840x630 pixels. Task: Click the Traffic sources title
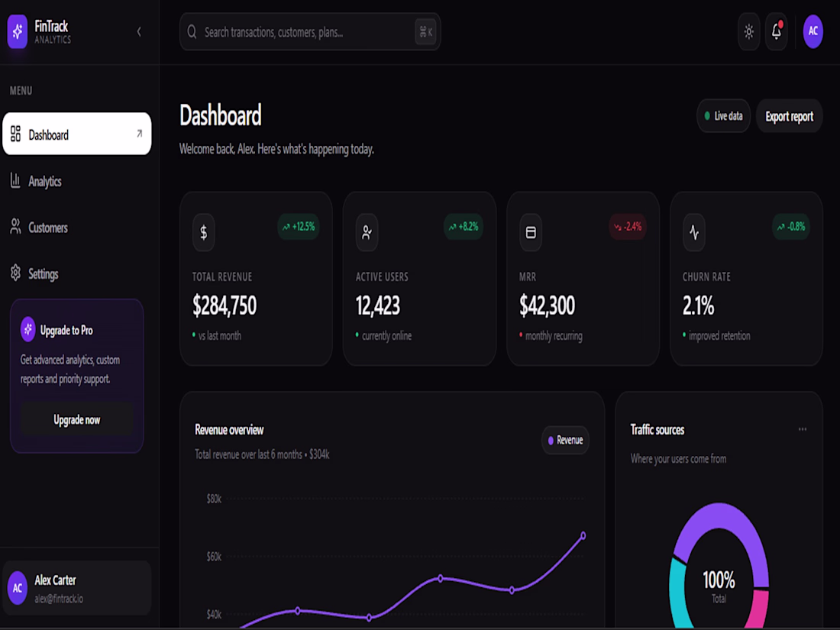pos(657,430)
